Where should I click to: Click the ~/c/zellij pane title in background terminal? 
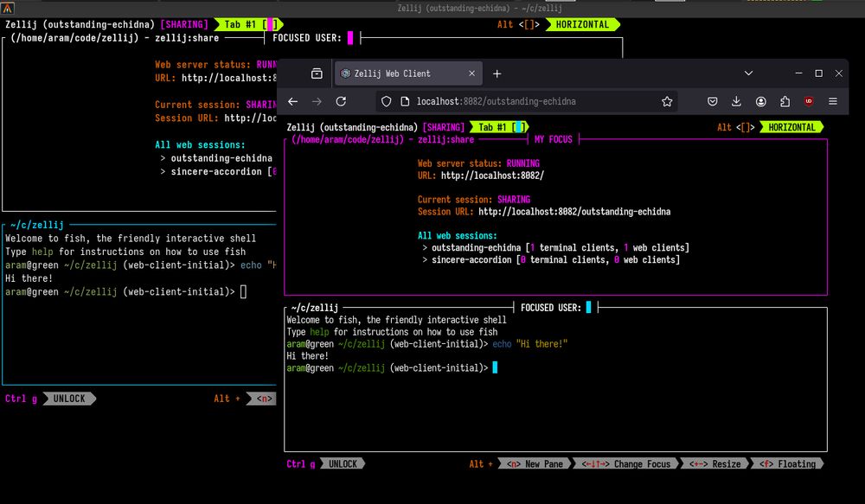coord(36,225)
